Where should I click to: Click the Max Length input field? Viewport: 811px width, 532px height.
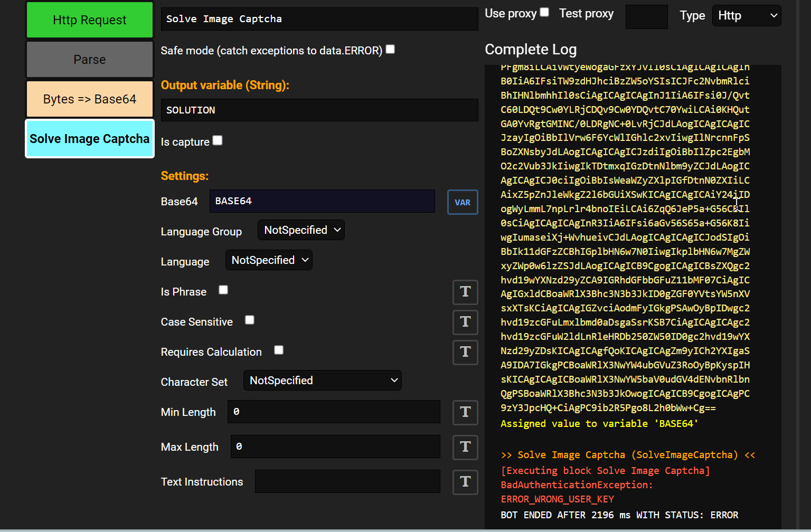335,446
